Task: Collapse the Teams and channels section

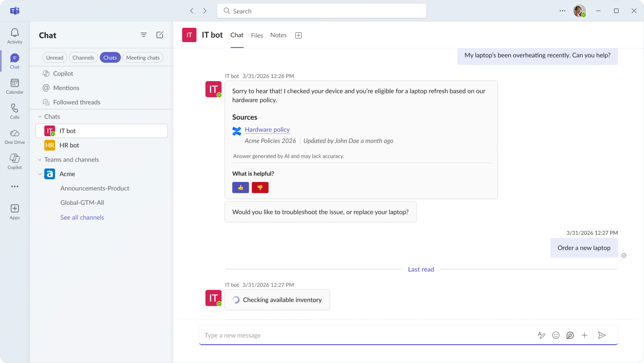Action: coord(40,160)
